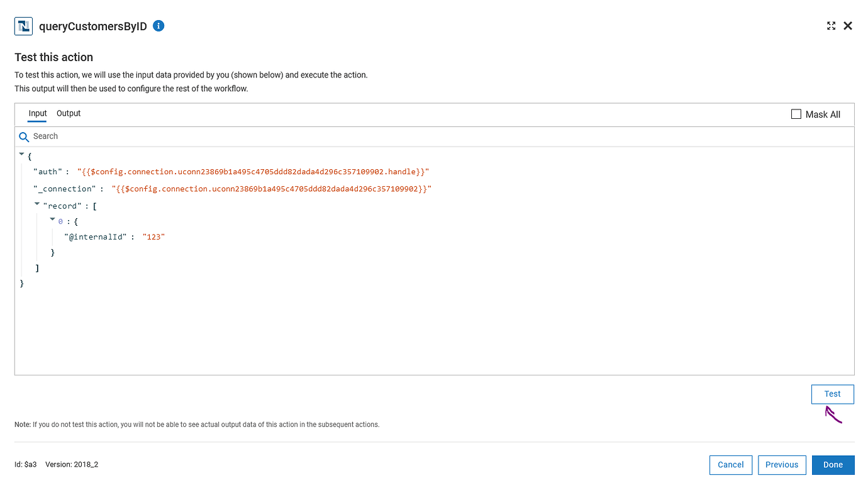Click Cancel to dismiss changes
The image size is (868, 488).
click(x=730, y=465)
